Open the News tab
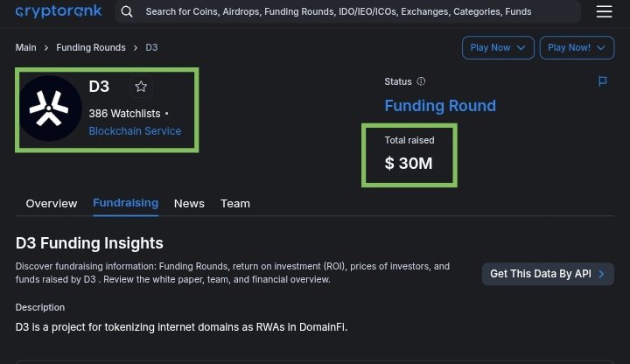 pyautogui.click(x=189, y=203)
